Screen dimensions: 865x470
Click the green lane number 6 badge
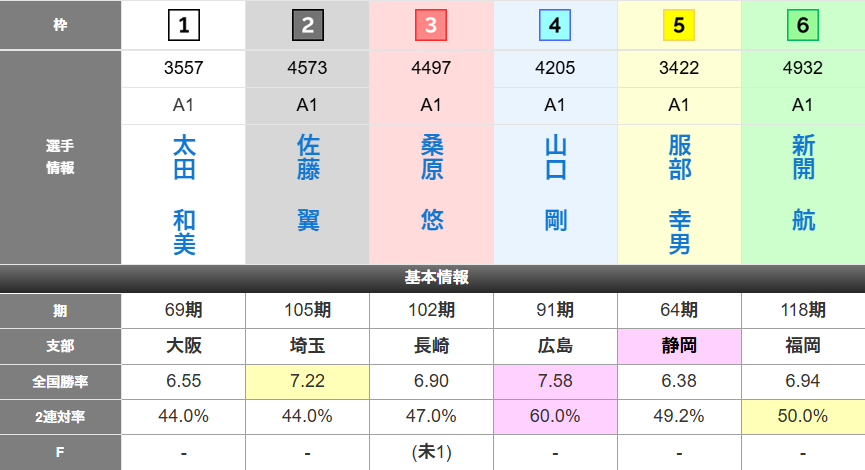[x=802, y=25]
